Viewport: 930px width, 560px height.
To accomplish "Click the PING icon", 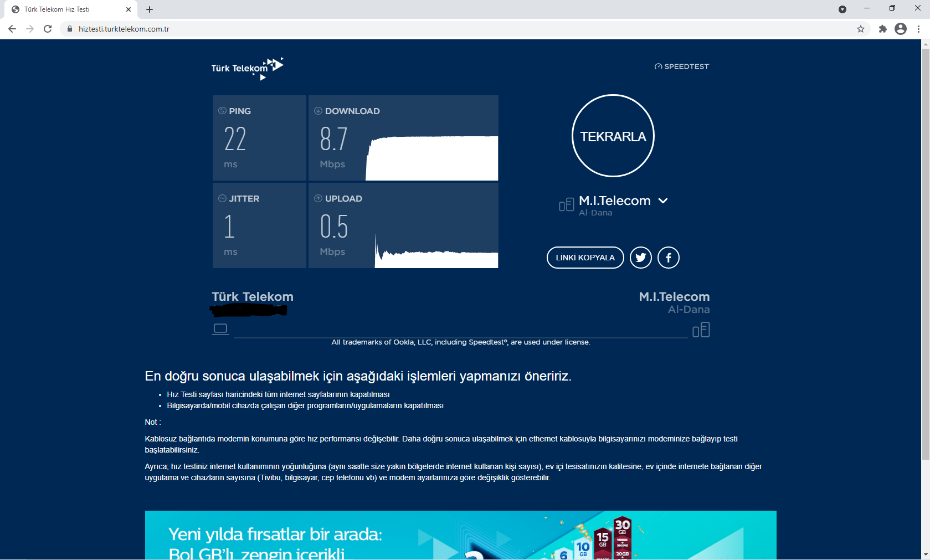I will 222,111.
